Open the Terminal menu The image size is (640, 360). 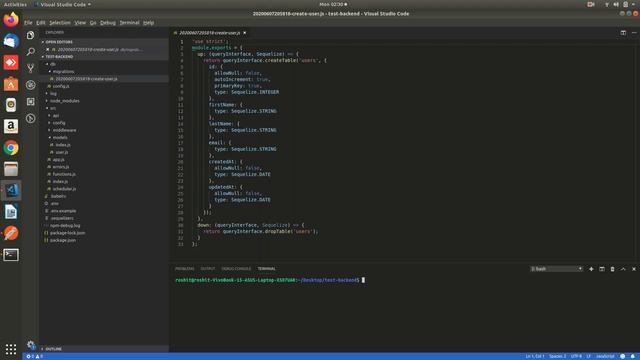(129, 23)
